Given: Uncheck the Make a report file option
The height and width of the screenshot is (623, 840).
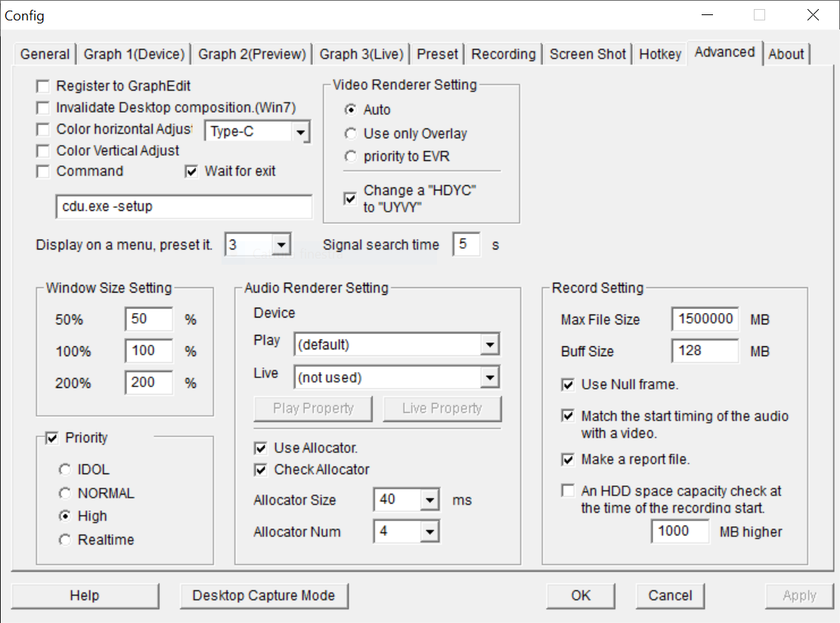Looking at the screenshot, I should point(568,460).
